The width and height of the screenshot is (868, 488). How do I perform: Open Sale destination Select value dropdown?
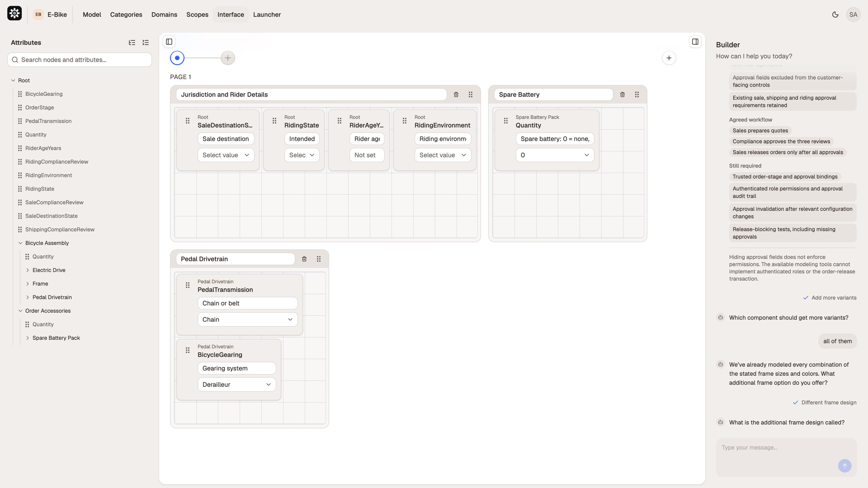(226, 155)
